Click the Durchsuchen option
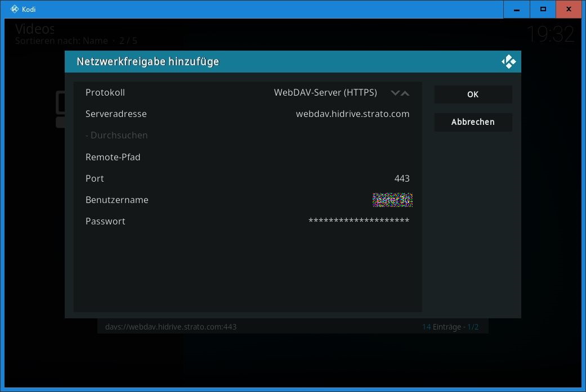This screenshot has height=392, width=586. 248,135
